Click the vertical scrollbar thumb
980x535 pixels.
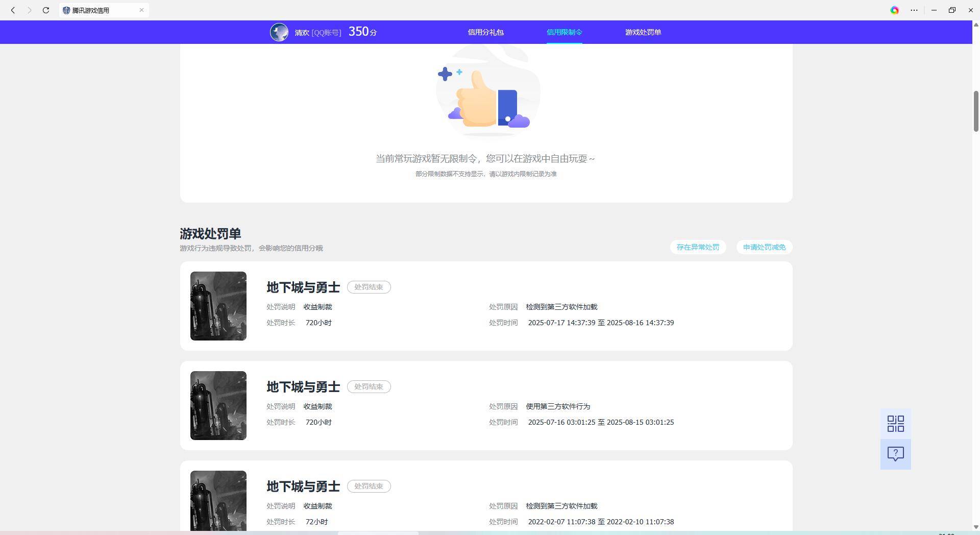click(976, 111)
